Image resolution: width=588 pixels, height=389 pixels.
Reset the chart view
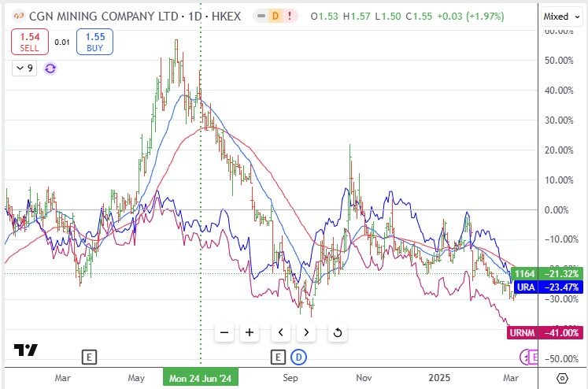tap(337, 332)
